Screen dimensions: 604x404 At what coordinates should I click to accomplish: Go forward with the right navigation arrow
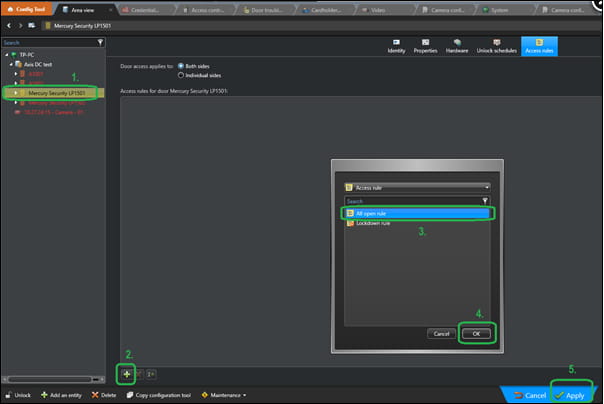point(20,25)
